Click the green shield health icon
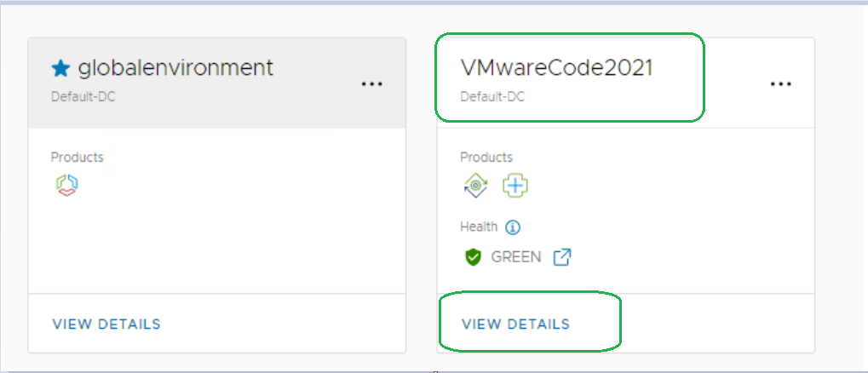The image size is (868, 373). point(474,256)
